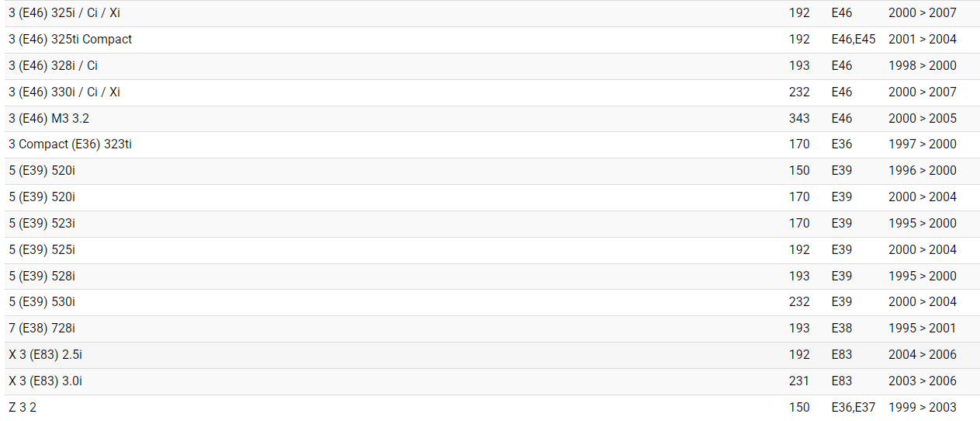Click the E46,E45 chassis code cell

[853, 40]
